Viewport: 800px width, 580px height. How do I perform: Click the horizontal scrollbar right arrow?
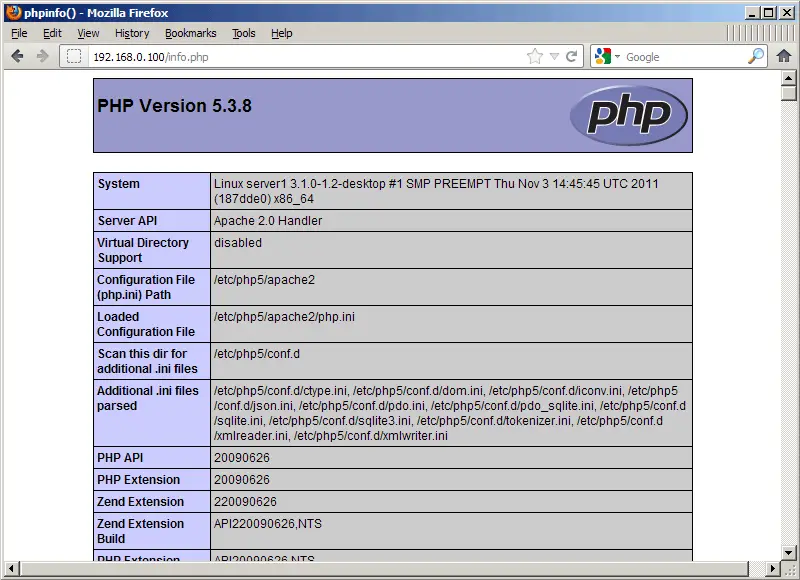tap(773, 568)
